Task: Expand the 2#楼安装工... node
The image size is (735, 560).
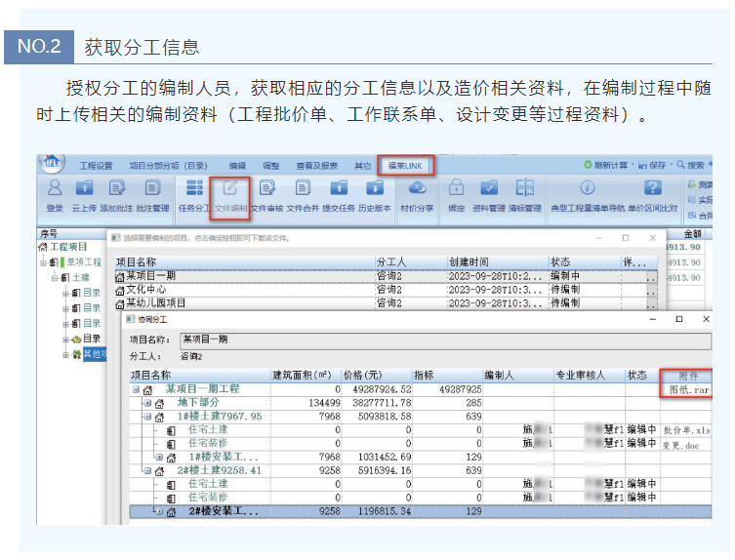Action: point(159,511)
